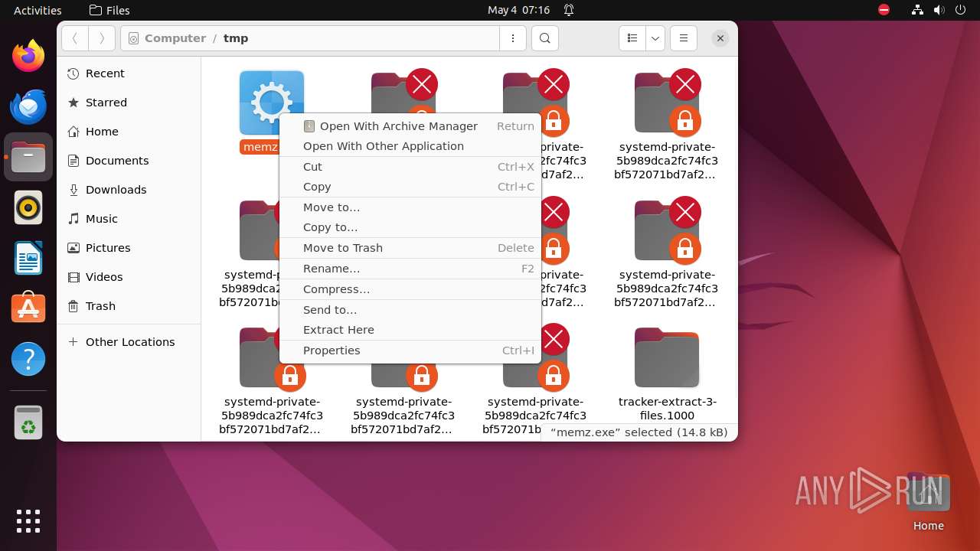Open Other Locations in the sidebar
The image size is (980, 551).
click(x=129, y=342)
